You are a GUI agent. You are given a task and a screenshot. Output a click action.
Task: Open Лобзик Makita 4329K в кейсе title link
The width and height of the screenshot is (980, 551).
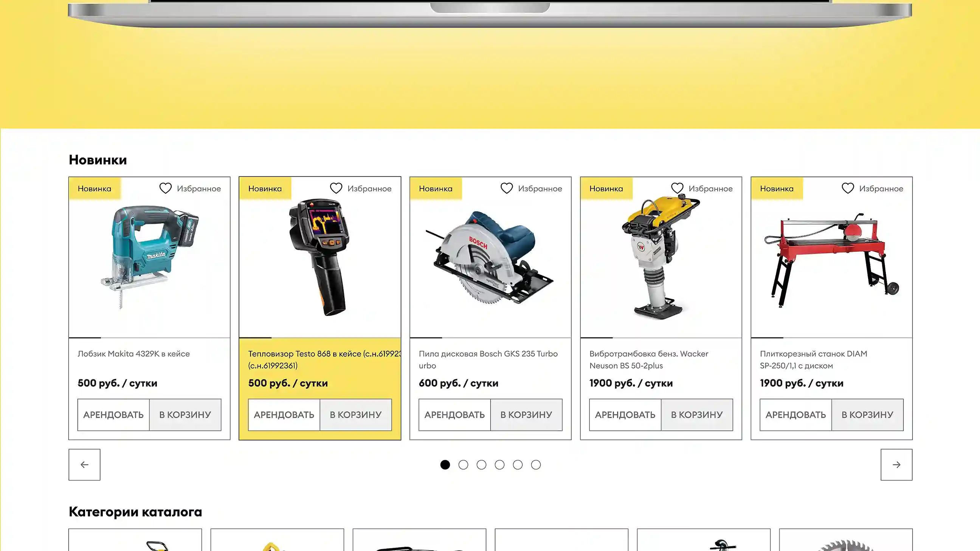pos(133,354)
